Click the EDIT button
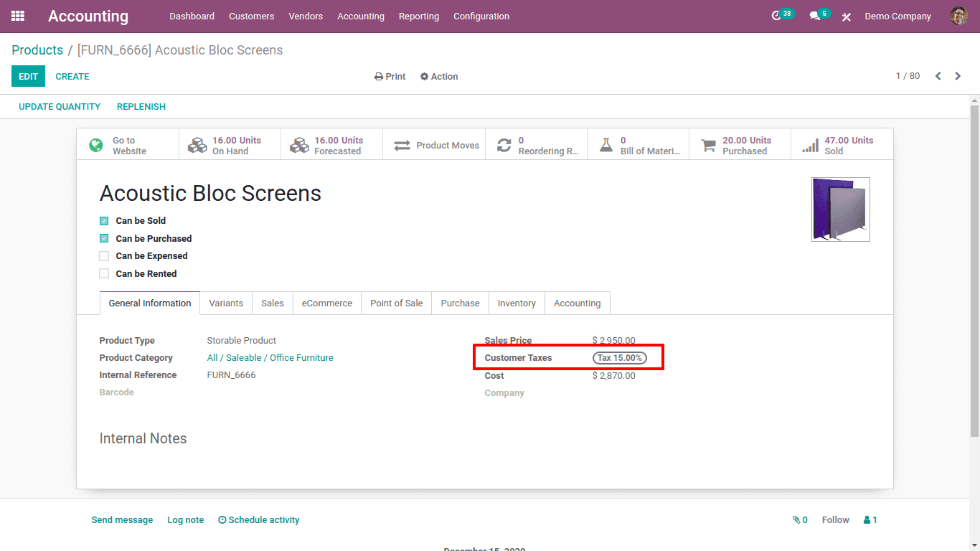980x551 pixels. pyautogui.click(x=28, y=76)
